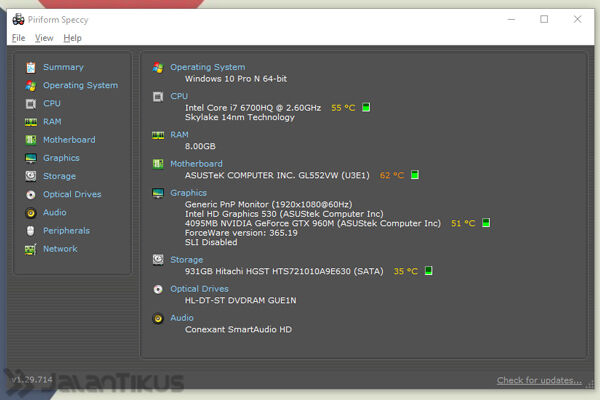Click the Piriform Speccy title bar app icon

pyautogui.click(x=18, y=19)
